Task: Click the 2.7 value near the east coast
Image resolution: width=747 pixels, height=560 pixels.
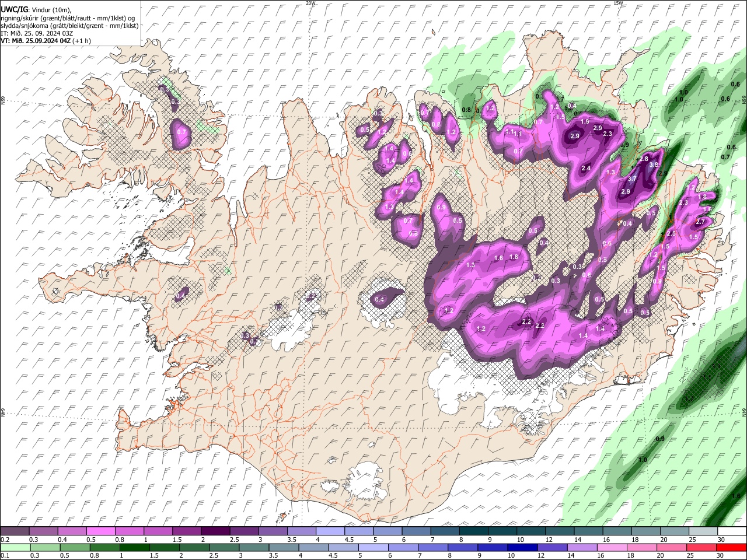Action: pyautogui.click(x=701, y=222)
